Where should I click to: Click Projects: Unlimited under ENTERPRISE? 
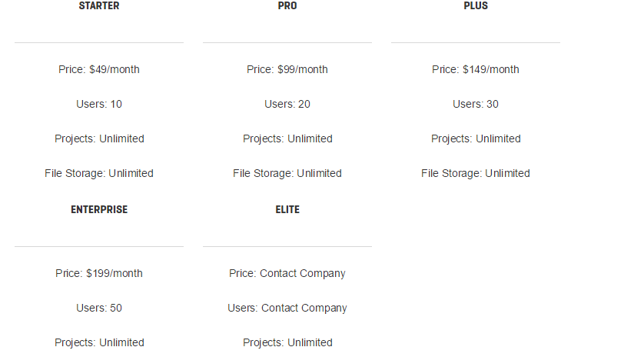(x=99, y=342)
